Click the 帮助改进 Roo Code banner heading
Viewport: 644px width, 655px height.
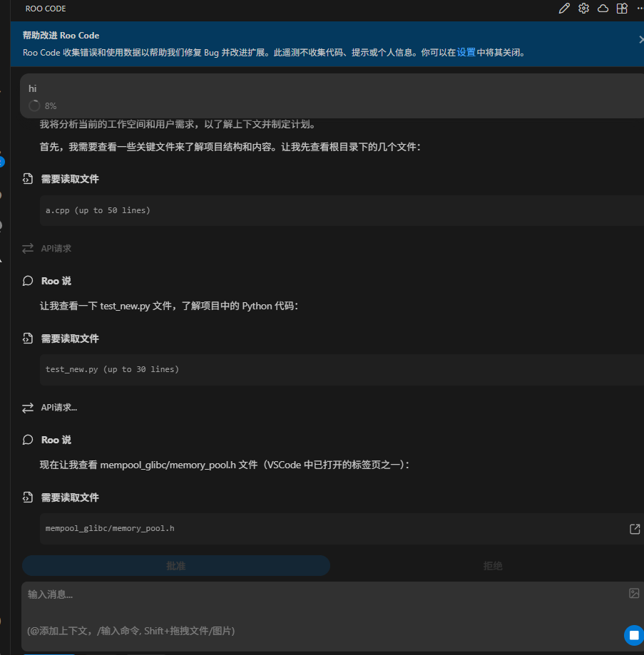61,36
